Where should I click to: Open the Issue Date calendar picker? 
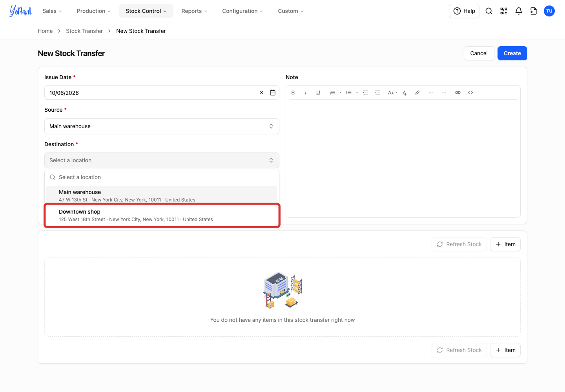click(273, 93)
